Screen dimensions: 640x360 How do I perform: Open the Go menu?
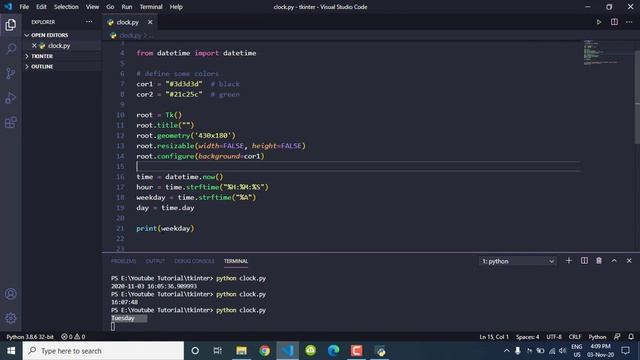pyautogui.click(x=110, y=7)
